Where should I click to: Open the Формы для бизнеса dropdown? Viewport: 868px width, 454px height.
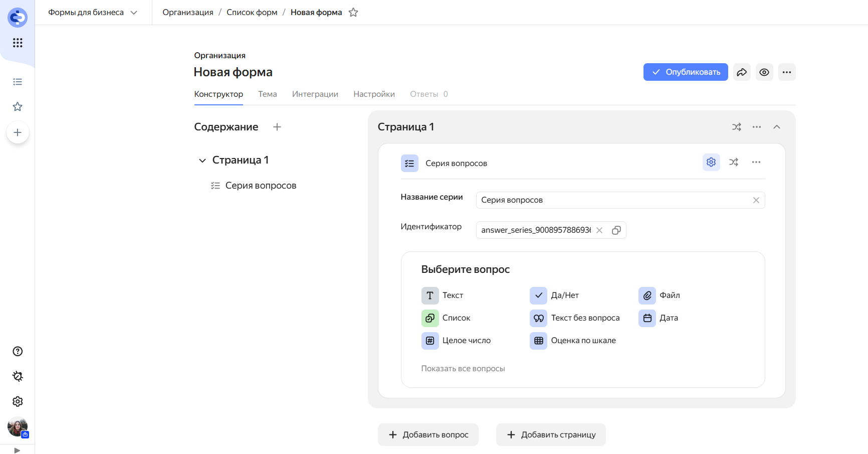coord(92,13)
